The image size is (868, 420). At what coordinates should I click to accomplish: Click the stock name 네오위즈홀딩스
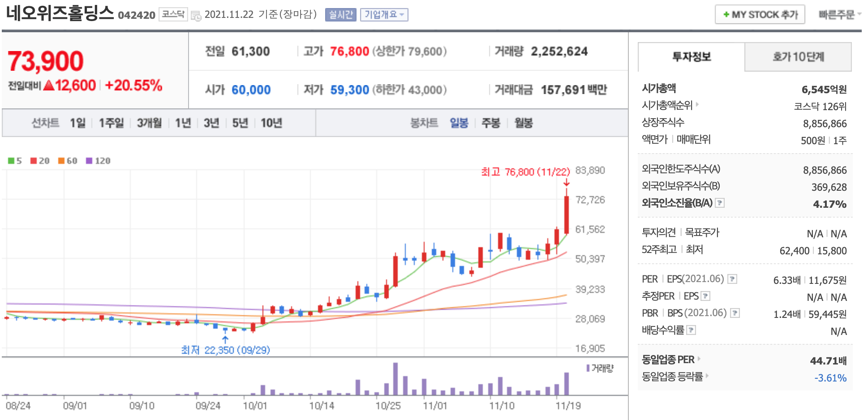tap(60, 13)
